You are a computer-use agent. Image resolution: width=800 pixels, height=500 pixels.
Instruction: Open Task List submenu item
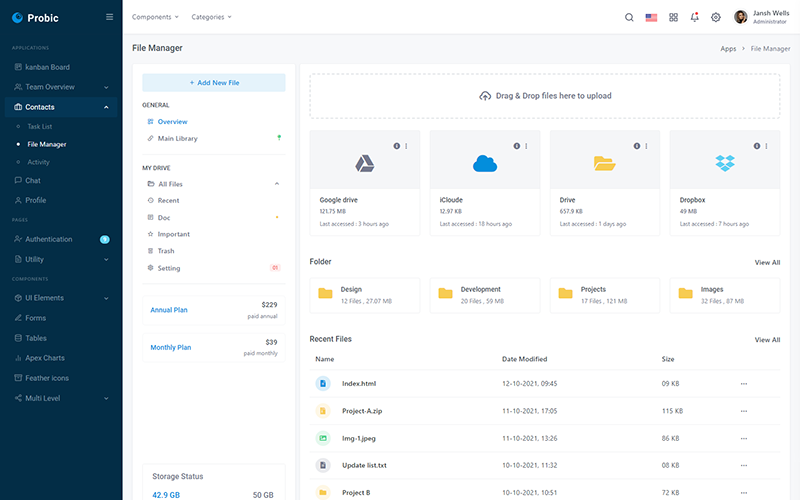point(40,127)
